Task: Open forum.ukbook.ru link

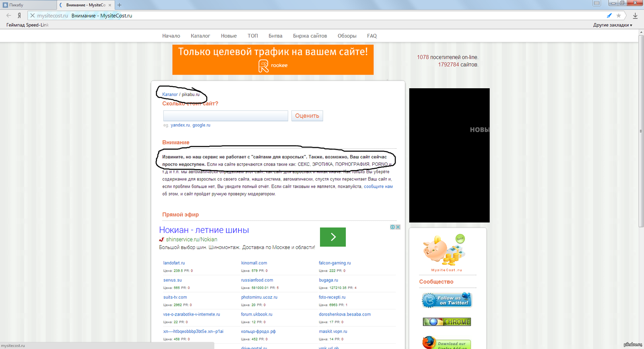Action: (256, 314)
